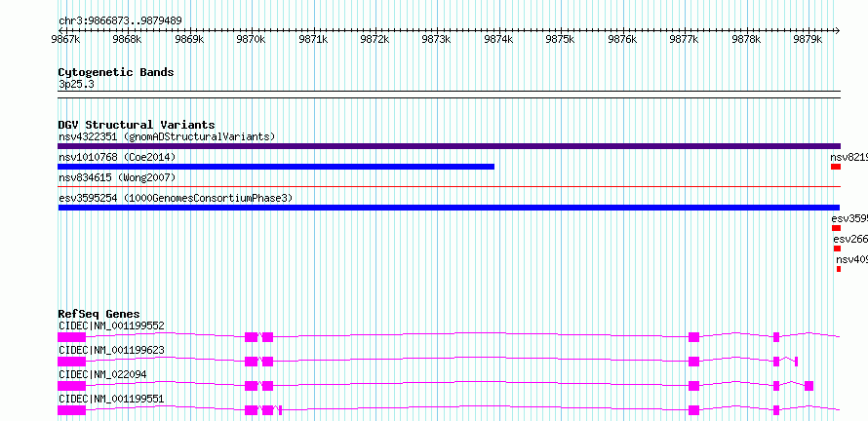Click the nsv1010768 (Coe2014) label
The width and height of the screenshot is (868, 421).
117,158
